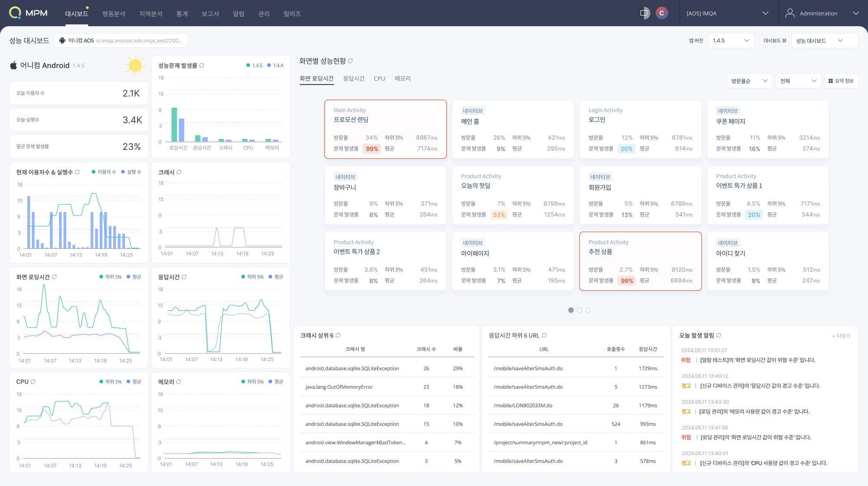Image resolution: width=868 pixels, height=486 pixels.
Task: Refresh the 크래시 chart panel
Action: (x=179, y=172)
